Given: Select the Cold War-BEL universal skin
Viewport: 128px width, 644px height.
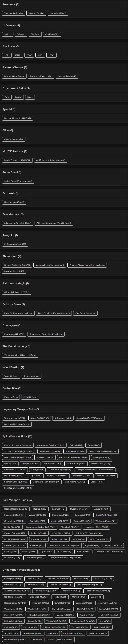Looking at the screenshot, I should click(x=52, y=34).
